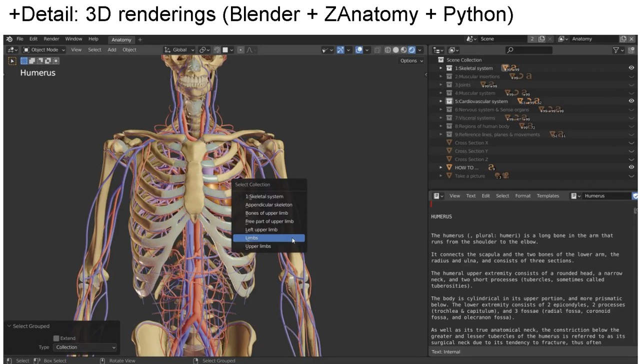The height and width of the screenshot is (364, 640).
Task: Hide 1:Skeletal system via eye icon
Action: click(631, 68)
